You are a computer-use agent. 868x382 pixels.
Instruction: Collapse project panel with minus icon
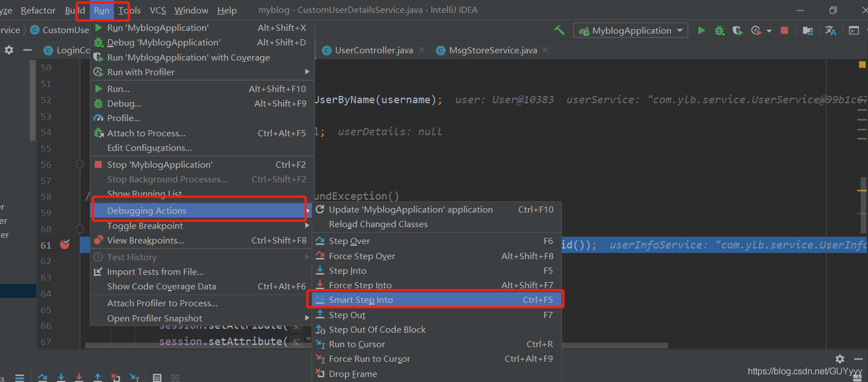click(28, 50)
